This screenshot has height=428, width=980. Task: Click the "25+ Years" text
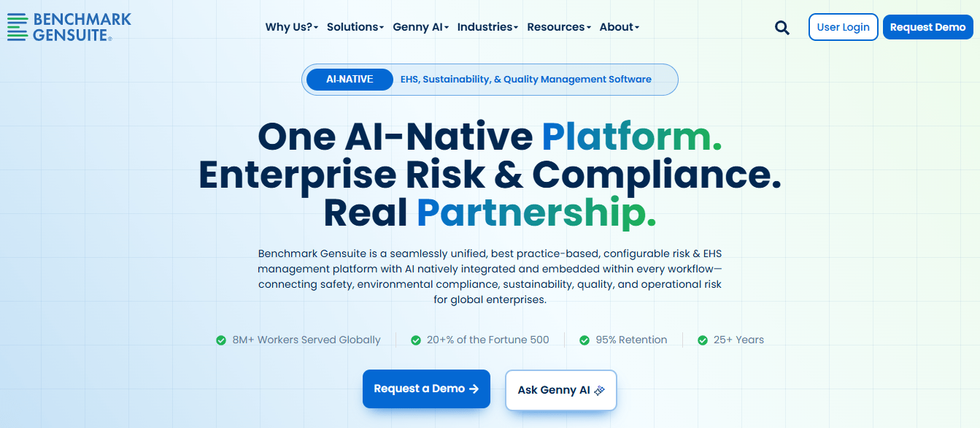[x=738, y=340]
